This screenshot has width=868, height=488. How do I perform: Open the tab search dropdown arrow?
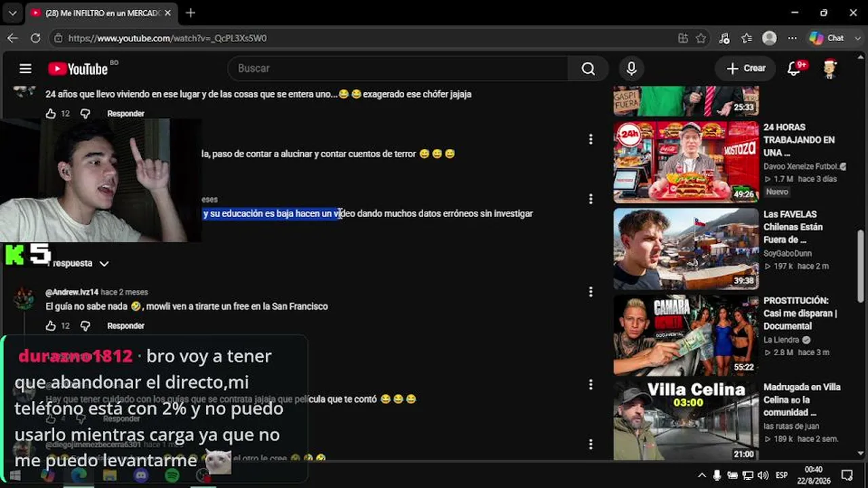pyautogui.click(x=13, y=13)
